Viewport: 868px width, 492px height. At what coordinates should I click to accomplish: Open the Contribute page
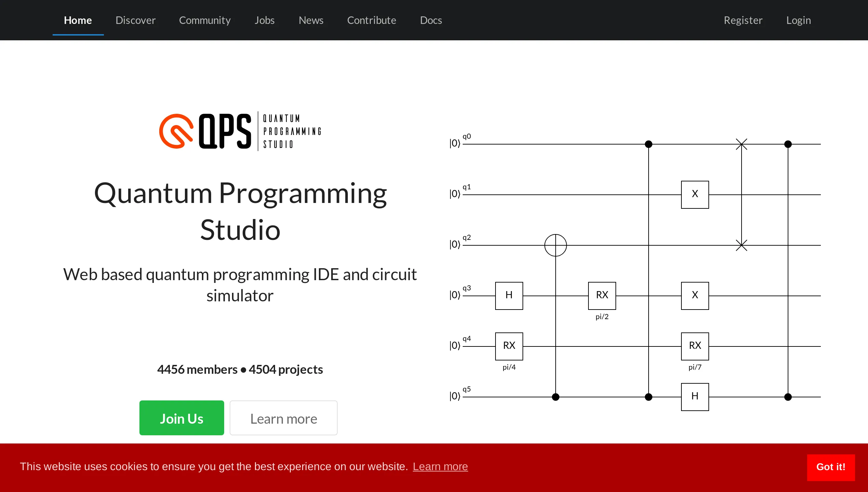pos(371,20)
